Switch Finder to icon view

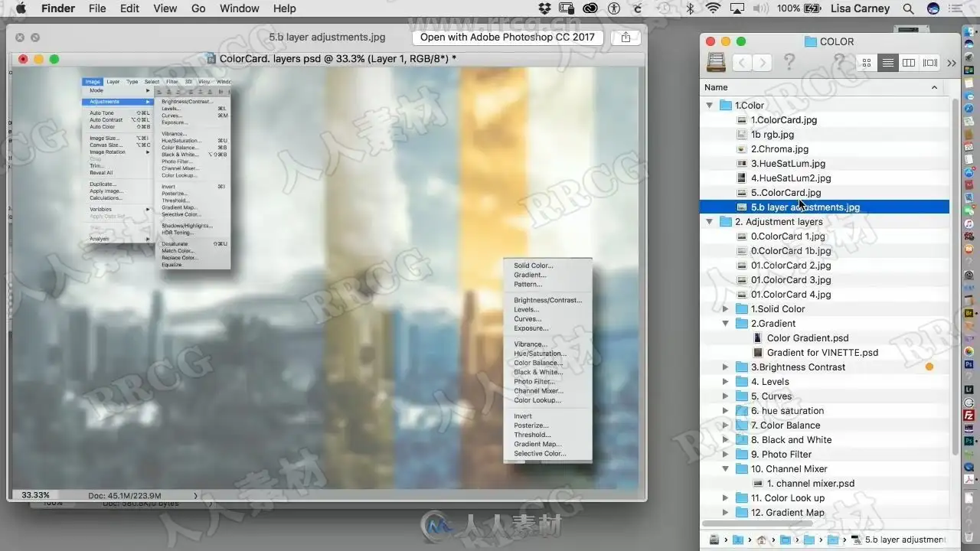(x=867, y=63)
